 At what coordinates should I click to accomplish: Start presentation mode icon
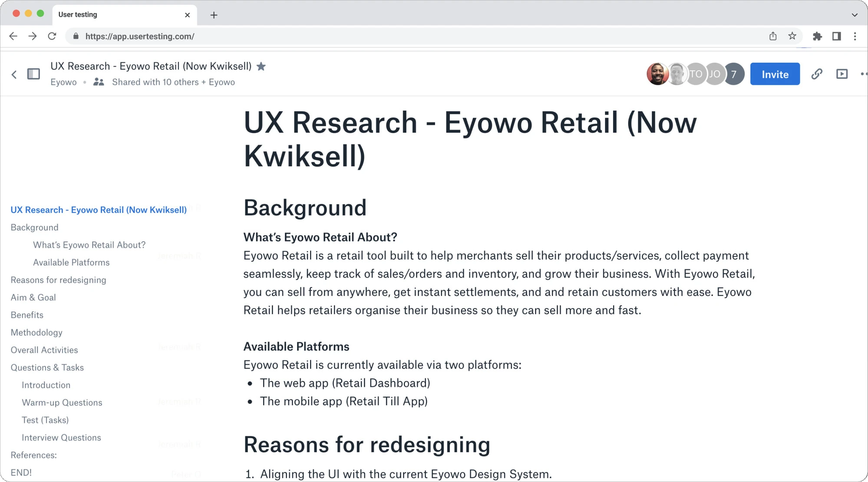(x=842, y=74)
